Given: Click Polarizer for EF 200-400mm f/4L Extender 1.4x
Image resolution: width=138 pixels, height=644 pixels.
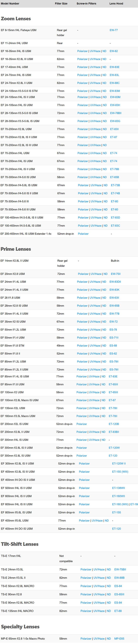Looking at the screenshot, I should 83,234.
